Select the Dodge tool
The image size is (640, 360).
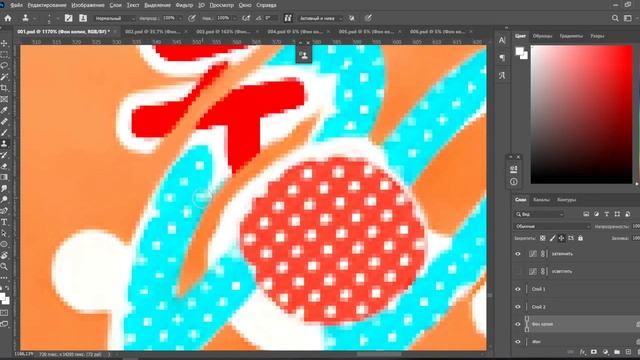pos(4,200)
